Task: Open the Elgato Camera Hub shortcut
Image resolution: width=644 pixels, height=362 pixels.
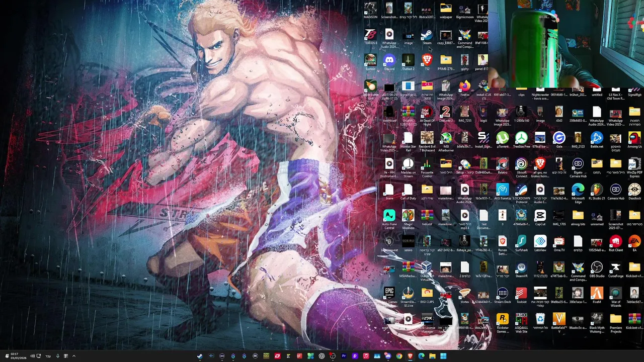Action: (x=578, y=168)
